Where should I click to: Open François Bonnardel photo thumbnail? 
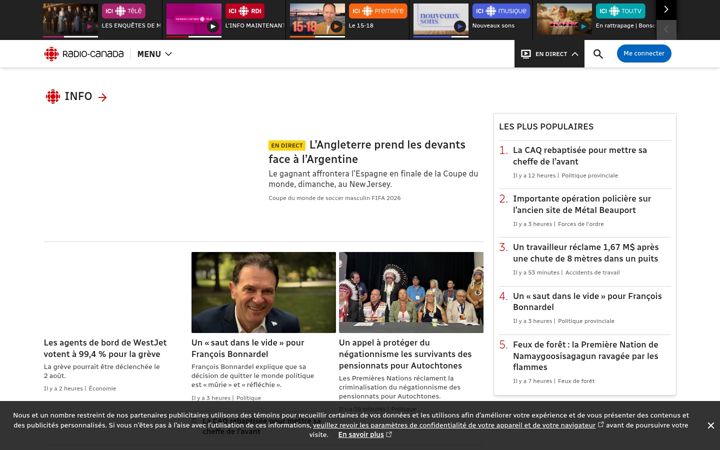coord(264,292)
